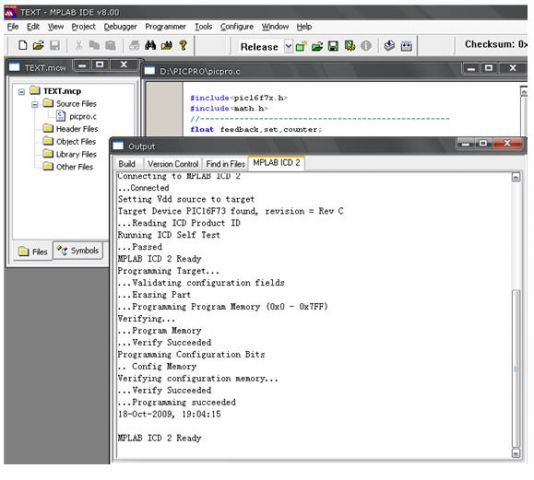The height and width of the screenshot is (480, 534).
Task: Click the Output window scroll-up arrow
Action: coord(516,177)
